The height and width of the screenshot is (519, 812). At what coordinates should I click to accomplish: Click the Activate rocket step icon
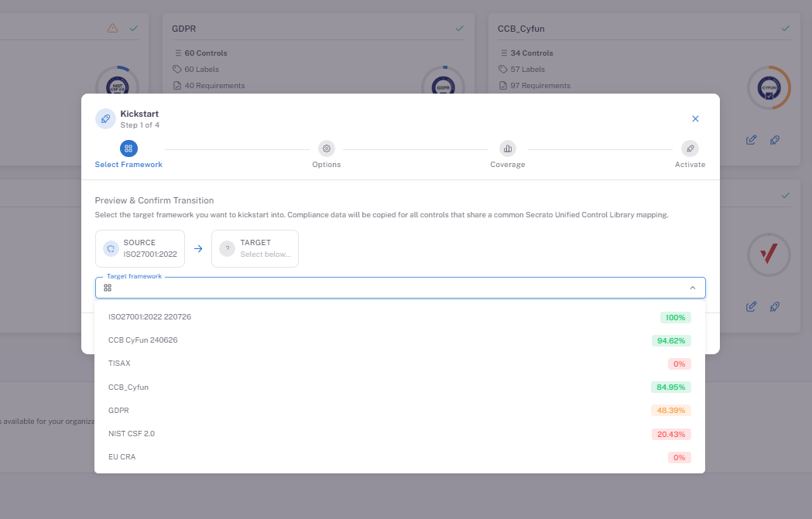pos(690,149)
